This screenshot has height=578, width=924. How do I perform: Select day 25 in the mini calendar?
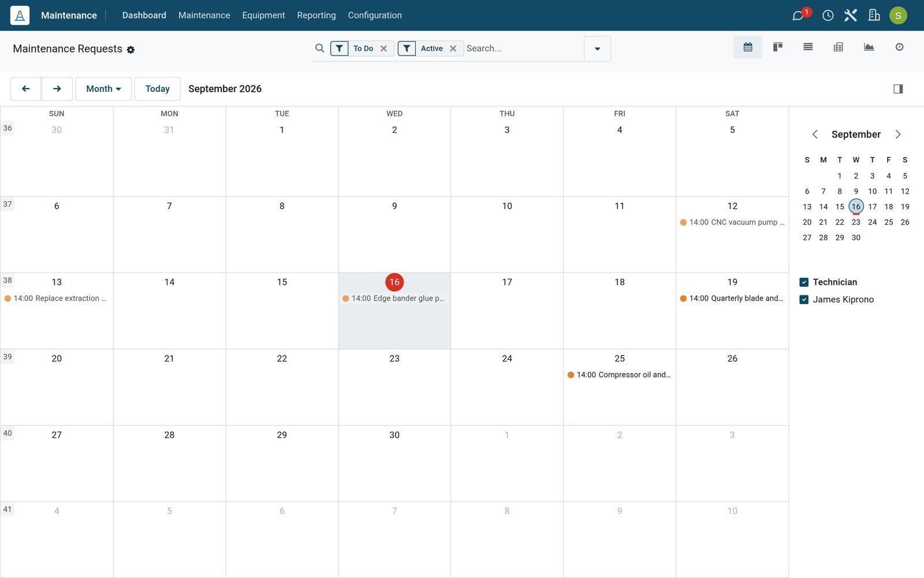888,223
